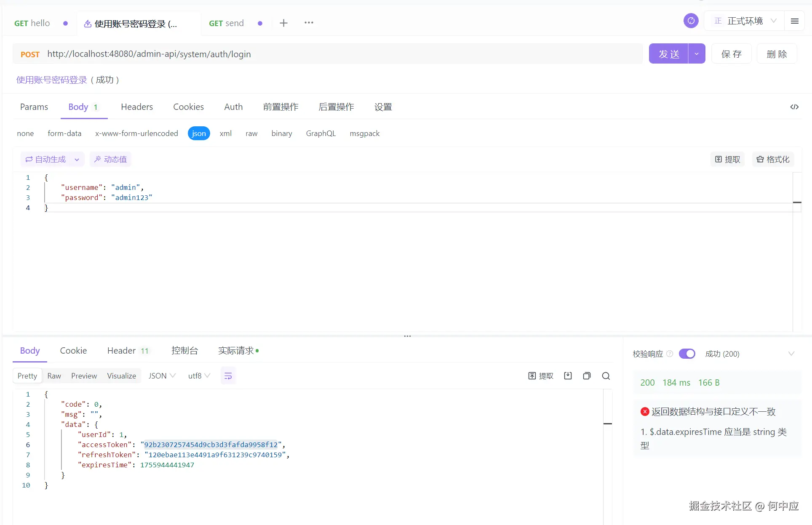Click the extract (提取) icon above request body
This screenshot has height=525, width=812.
coord(727,159)
